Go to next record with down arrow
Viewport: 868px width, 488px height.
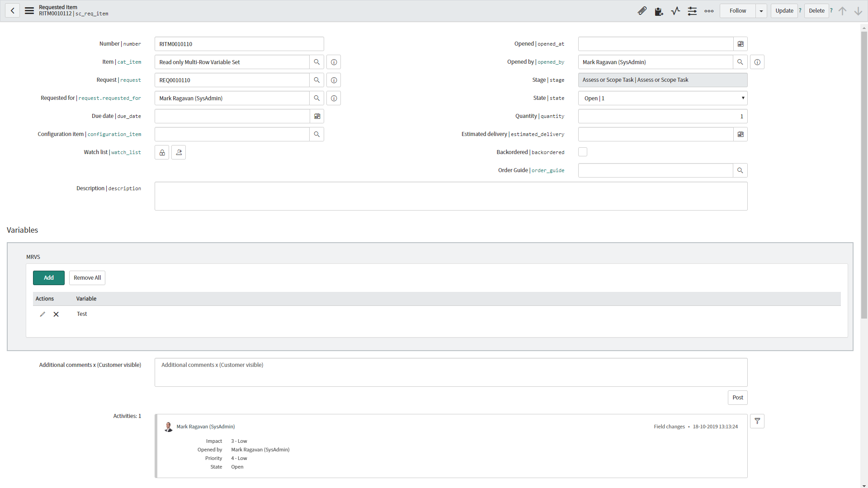pos(858,11)
